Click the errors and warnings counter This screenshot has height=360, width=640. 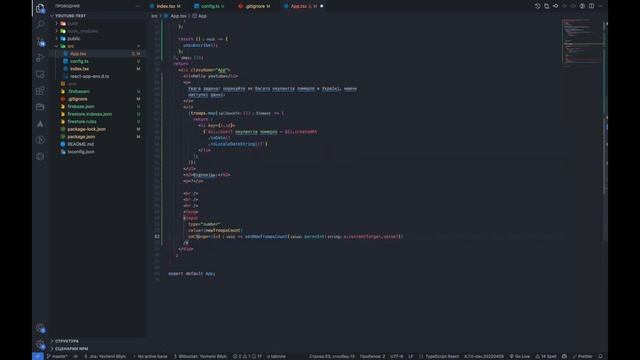pos(247,356)
